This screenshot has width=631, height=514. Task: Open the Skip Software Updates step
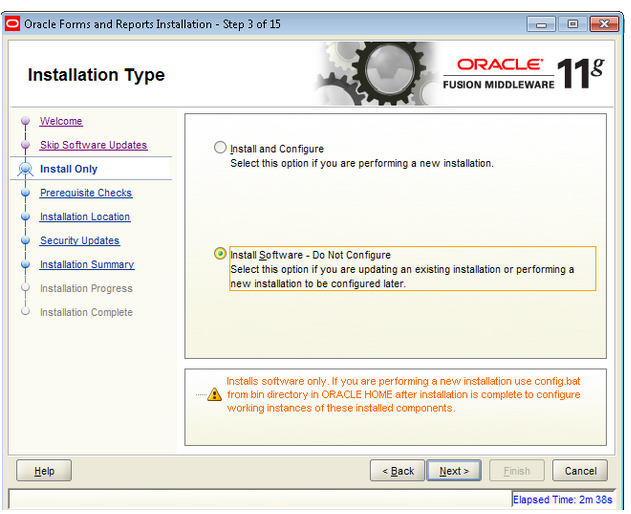point(93,146)
